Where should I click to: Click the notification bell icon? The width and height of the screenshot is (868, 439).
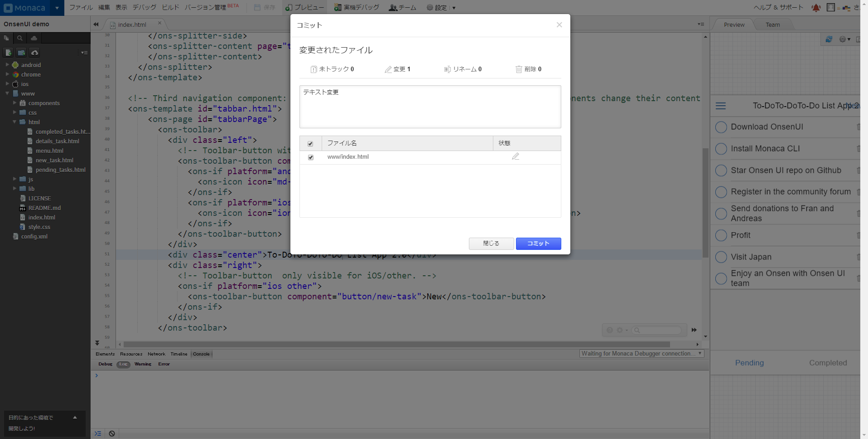click(x=816, y=8)
